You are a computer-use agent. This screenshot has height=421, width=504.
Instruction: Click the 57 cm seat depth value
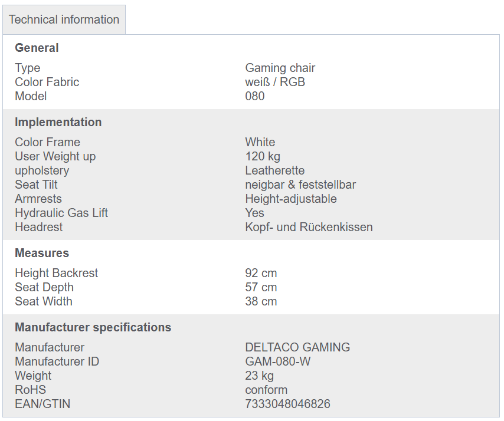pyautogui.click(x=261, y=287)
